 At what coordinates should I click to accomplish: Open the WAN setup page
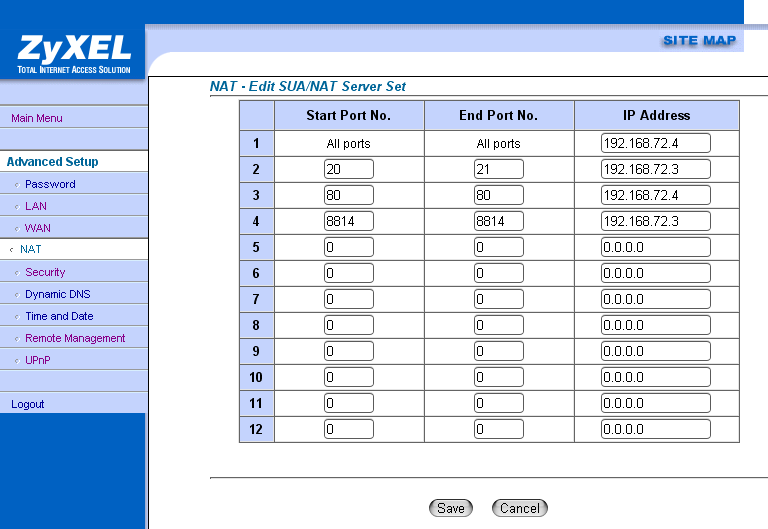[x=38, y=228]
